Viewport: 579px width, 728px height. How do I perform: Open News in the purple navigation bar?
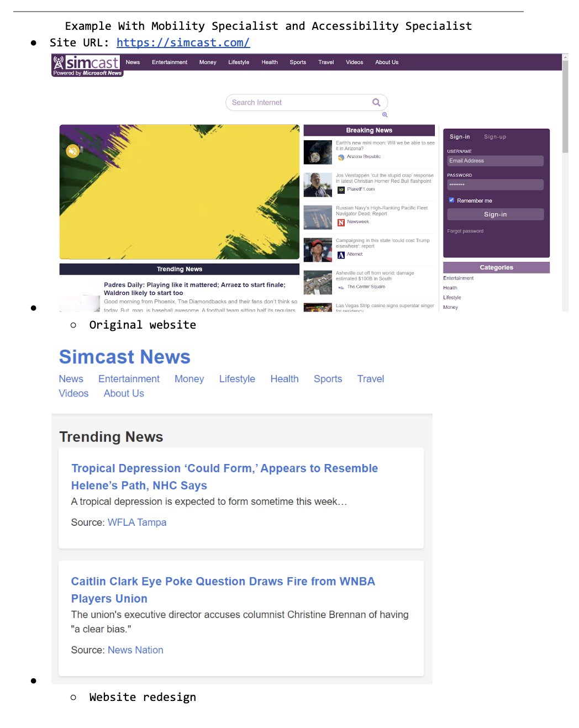(133, 62)
